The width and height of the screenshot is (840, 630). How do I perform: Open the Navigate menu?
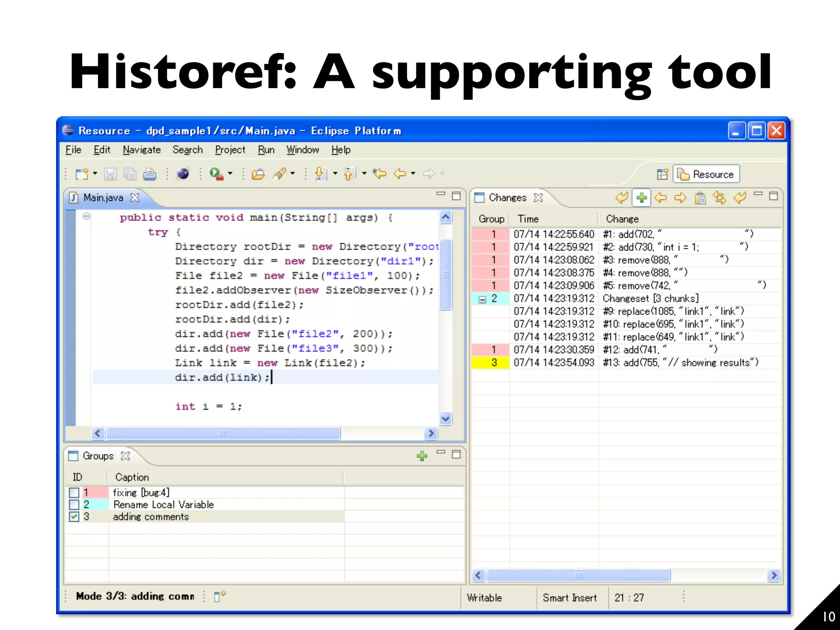(x=142, y=150)
